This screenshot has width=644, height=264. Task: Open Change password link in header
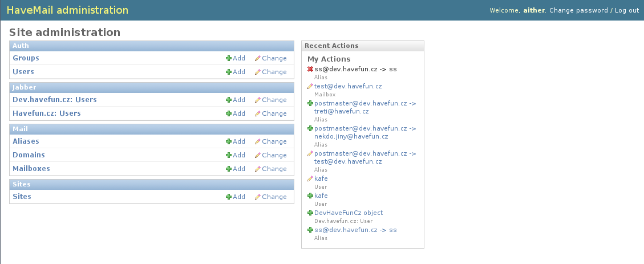(579, 10)
